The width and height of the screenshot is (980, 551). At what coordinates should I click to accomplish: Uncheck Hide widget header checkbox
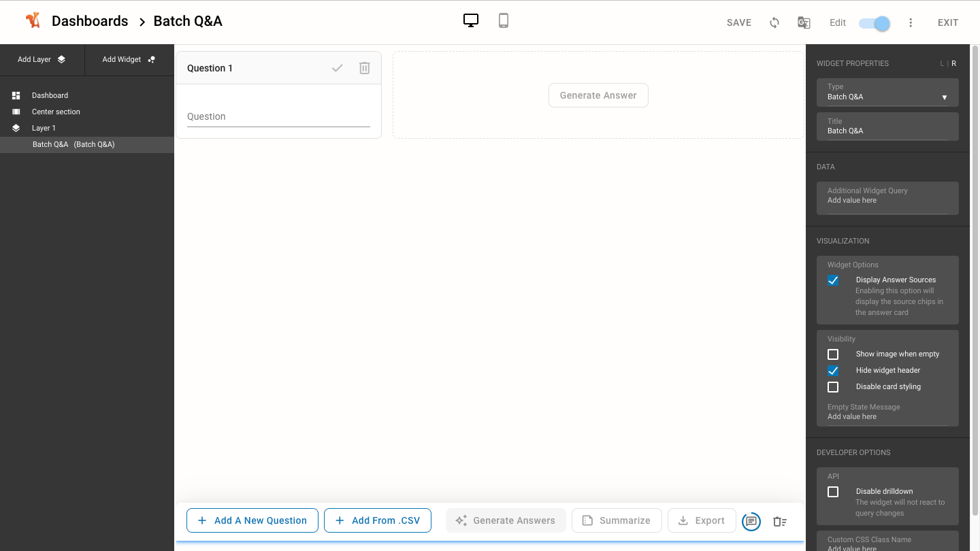[x=833, y=371]
